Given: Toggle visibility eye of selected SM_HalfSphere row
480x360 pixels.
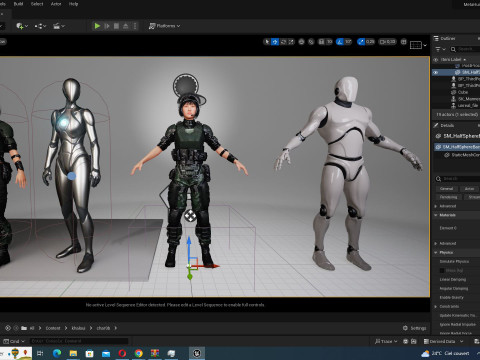Looking at the screenshot, I should coord(436,72).
